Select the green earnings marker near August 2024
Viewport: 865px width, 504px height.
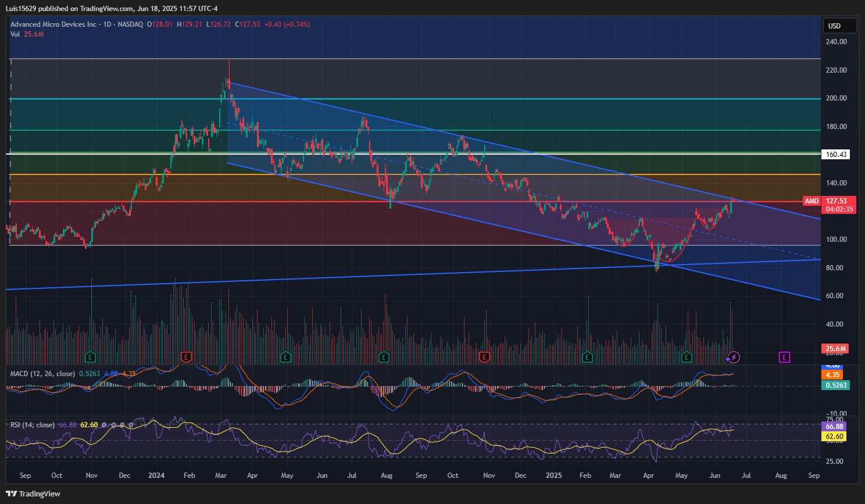384,356
